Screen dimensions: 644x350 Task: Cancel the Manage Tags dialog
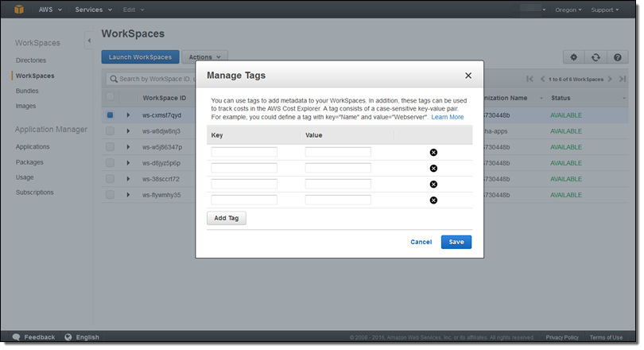coord(421,242)
